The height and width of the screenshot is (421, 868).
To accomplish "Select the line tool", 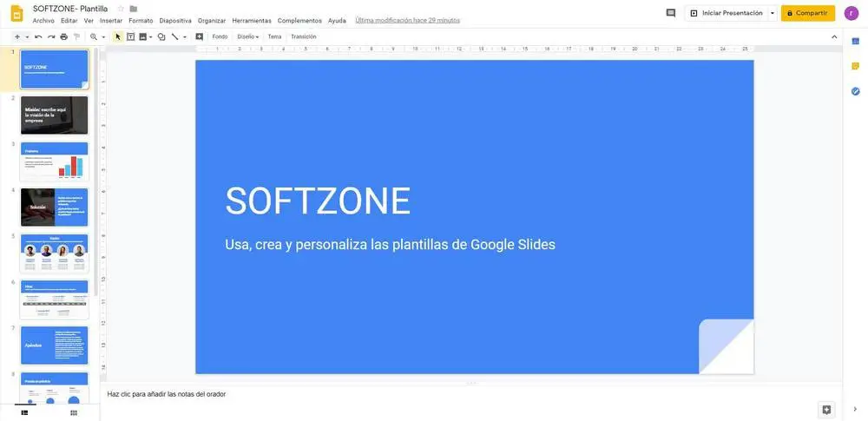I will pos(175,36).
